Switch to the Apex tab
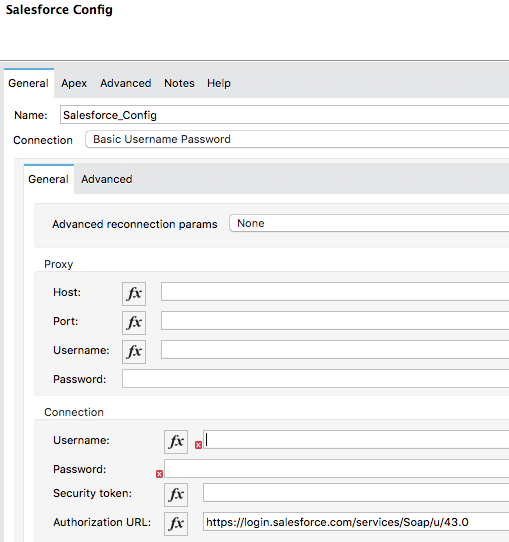 coord(74,83)
